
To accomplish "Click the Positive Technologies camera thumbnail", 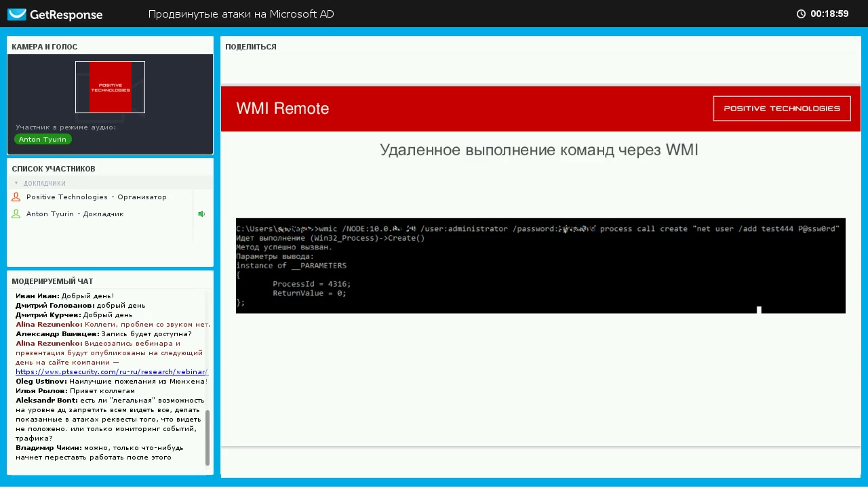I will [110, 87].
